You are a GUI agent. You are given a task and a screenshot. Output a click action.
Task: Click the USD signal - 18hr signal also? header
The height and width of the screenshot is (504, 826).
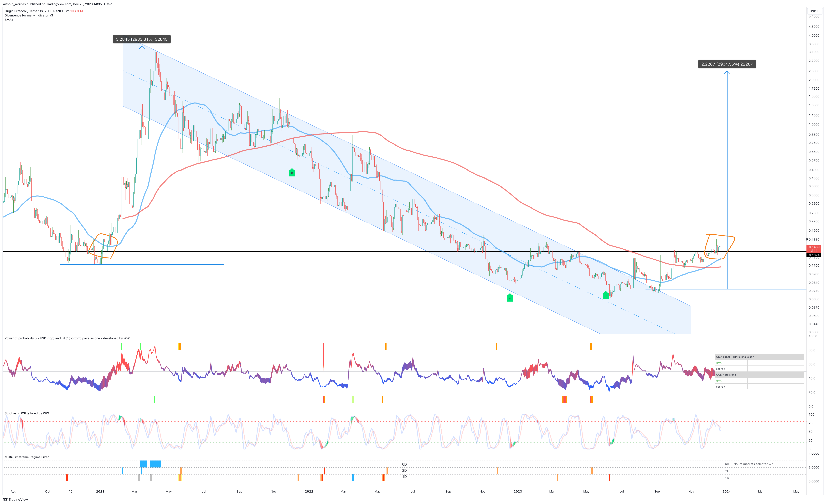point(759,357)
